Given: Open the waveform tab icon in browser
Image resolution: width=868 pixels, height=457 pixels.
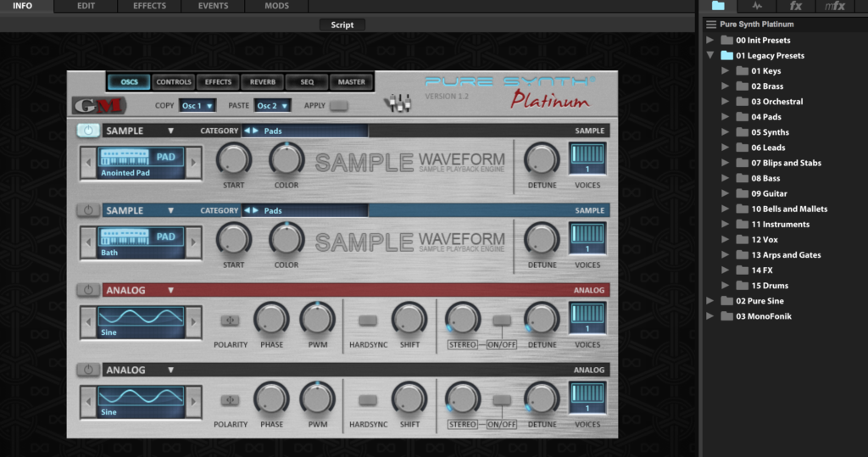Looking at the screenshot, I should [757, 6].
